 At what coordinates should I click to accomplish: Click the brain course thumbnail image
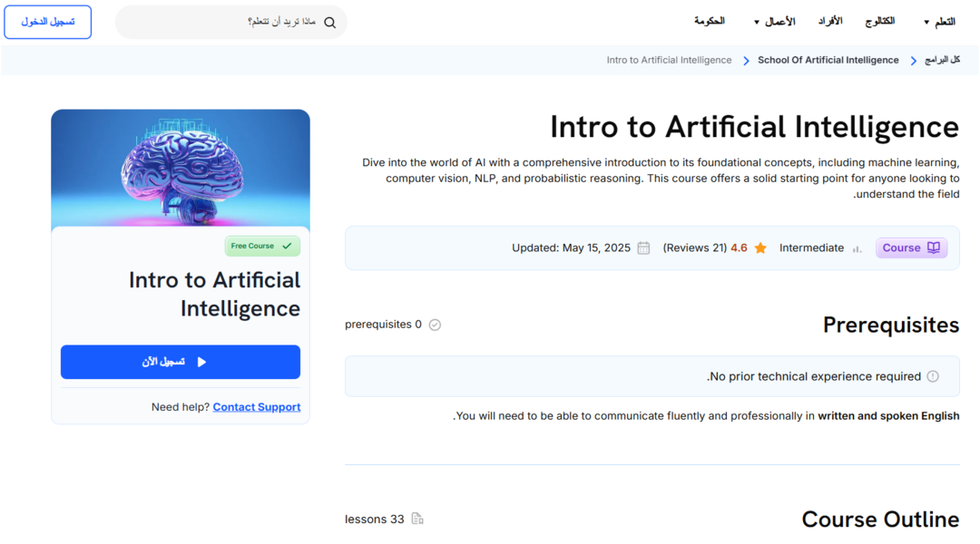click(x=181, y=168)
